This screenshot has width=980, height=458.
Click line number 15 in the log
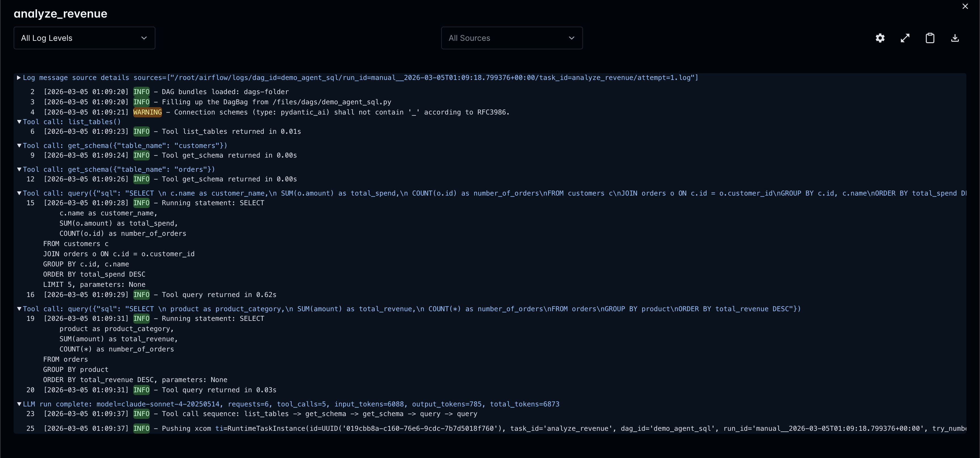click(30, 203)
